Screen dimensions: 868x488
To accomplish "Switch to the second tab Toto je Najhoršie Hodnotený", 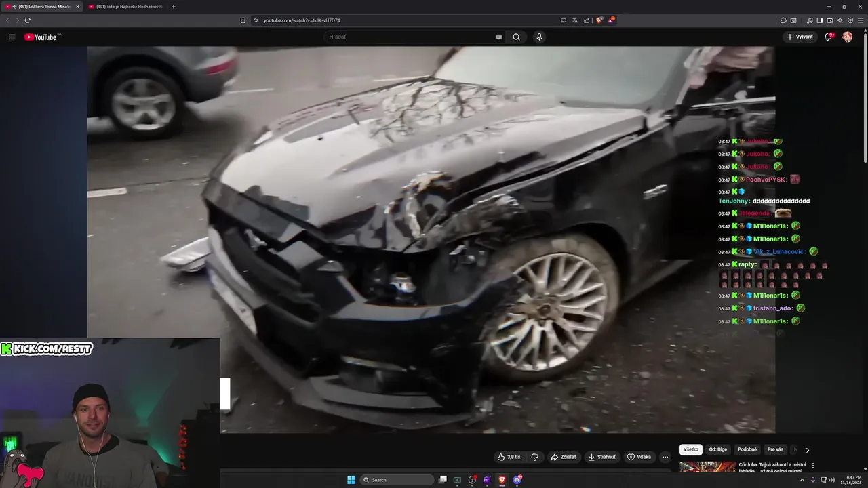I will tap(125, 7).
